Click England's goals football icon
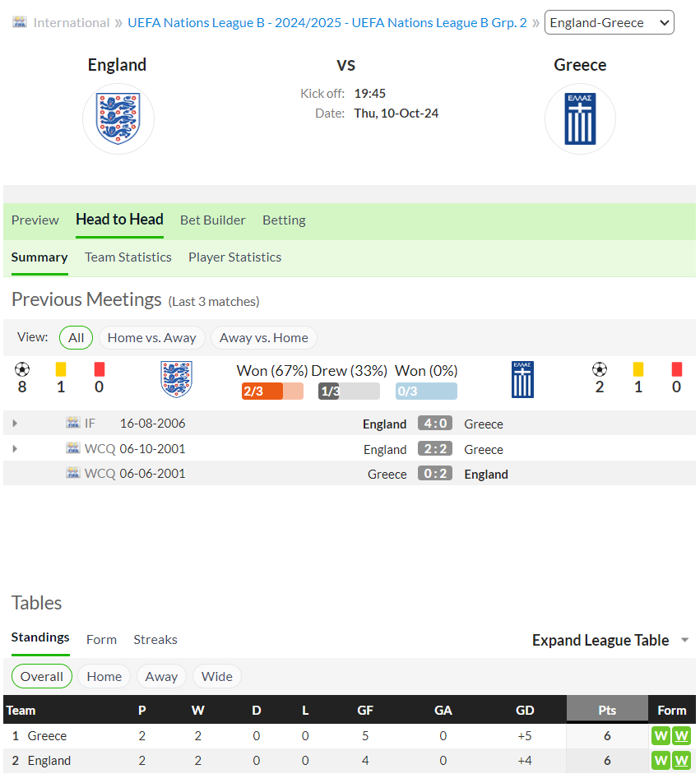Viewport: 700px width, 783px height. click(22, 369)
